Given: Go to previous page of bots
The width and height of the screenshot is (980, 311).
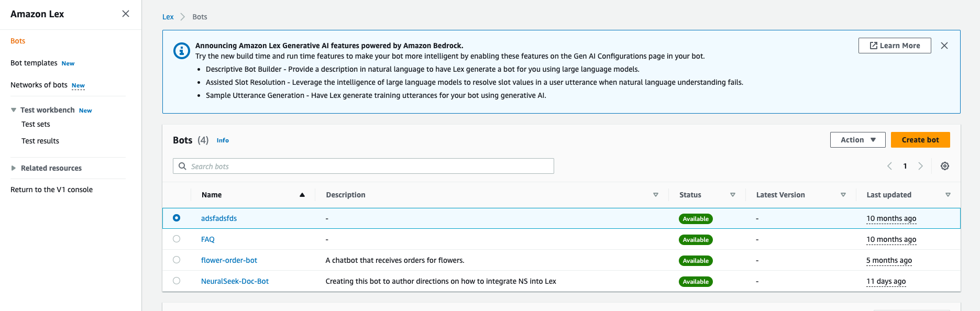Looking at the screenshot, I should 889,166.
